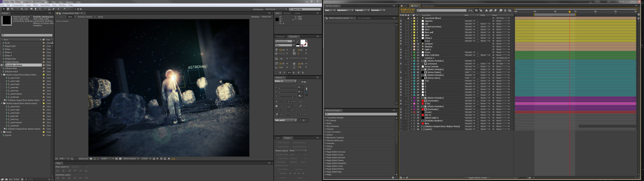Enable Motion Blur switch in timeline header

[495, 11]
